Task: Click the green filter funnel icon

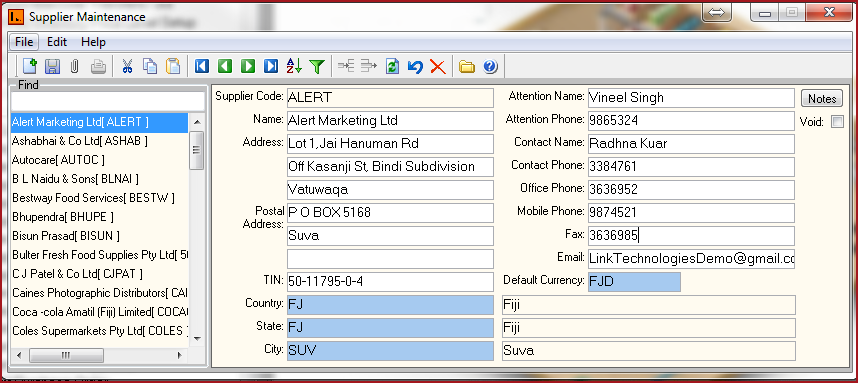Action: (x=317, y=67)
